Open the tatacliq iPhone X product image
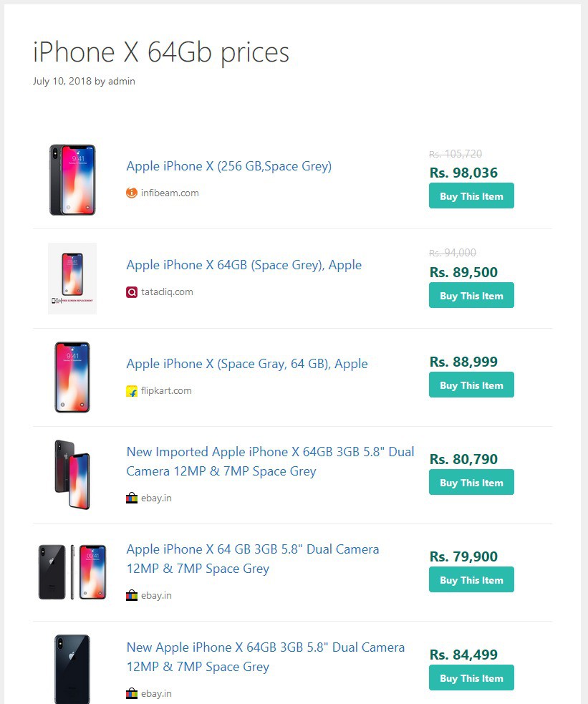 click(x=72, y=278)
